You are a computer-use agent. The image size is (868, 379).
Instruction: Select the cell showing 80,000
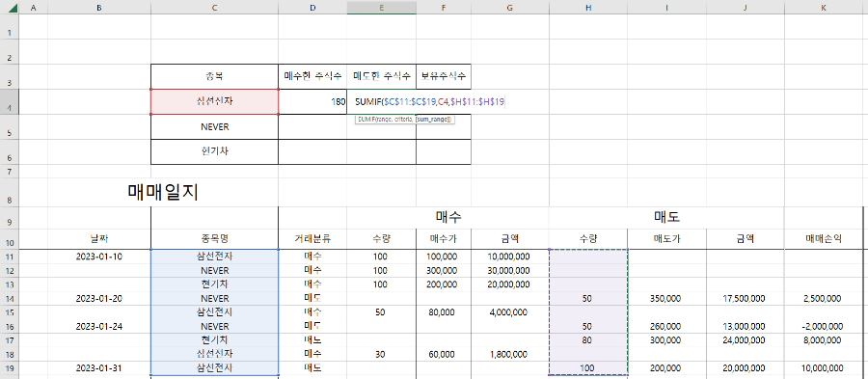pyautogui.click(x=444, y=312)
